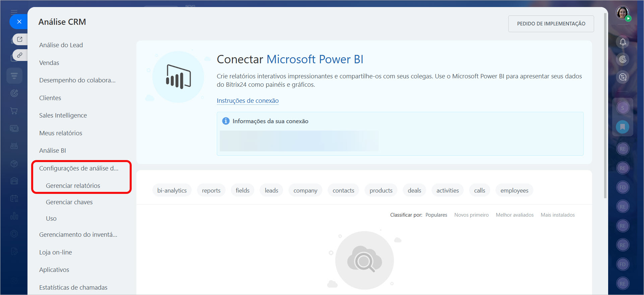
Task: Click the info icon beside connection information
Action: [x=226, y=121]
